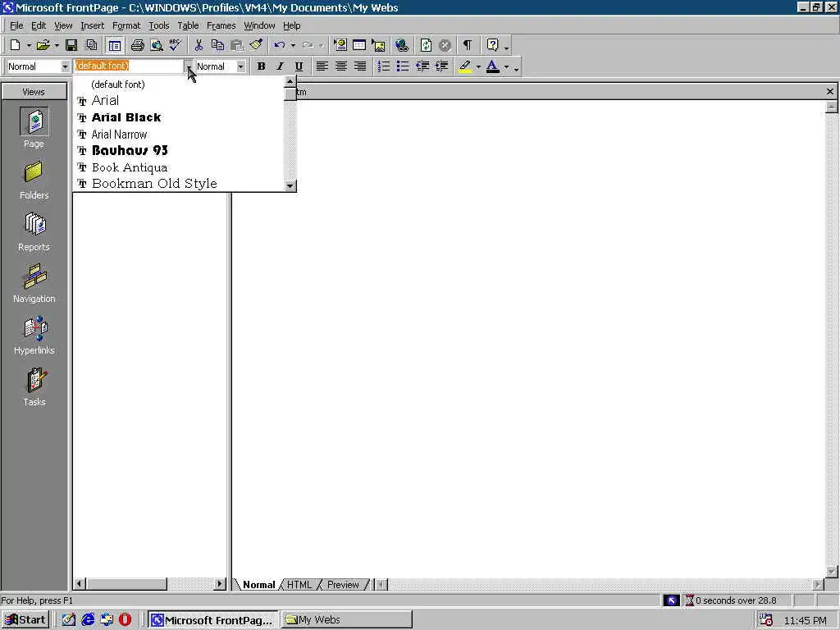Select Book Antiqua from the font list
Image resolution: width=840 pixels, height=630 pixels.
pos(178,167)
